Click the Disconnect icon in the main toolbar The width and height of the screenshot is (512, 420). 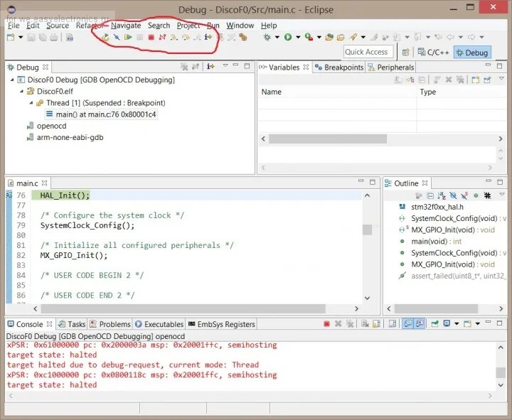point(162,37)
